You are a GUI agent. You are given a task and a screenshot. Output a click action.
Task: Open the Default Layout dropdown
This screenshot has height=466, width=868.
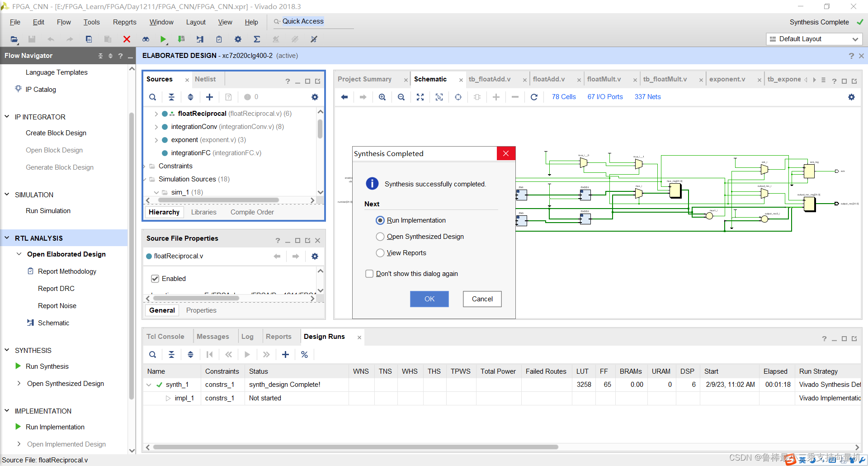coord(814,39)
